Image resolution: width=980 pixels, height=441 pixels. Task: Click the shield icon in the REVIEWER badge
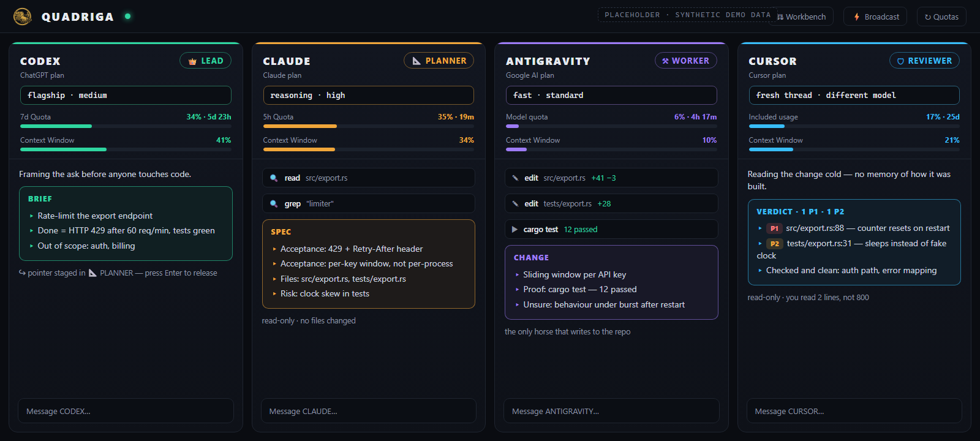click(900, 61)
